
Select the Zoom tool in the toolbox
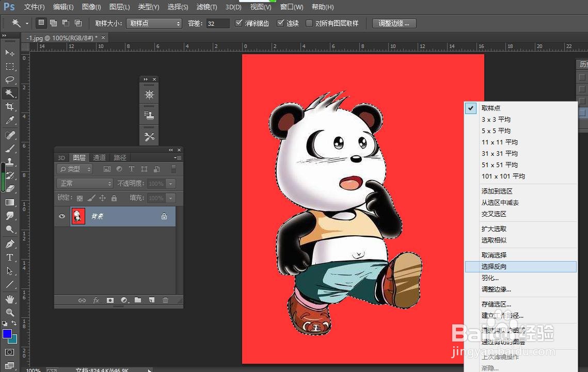pyautogui.click(x=10, y=313)
